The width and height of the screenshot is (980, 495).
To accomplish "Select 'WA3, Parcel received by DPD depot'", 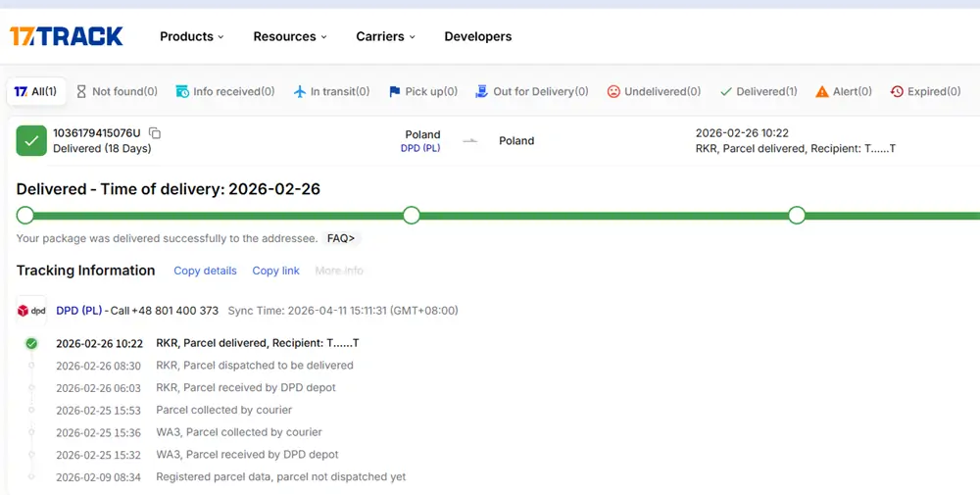I will click(x=247, y=455).
